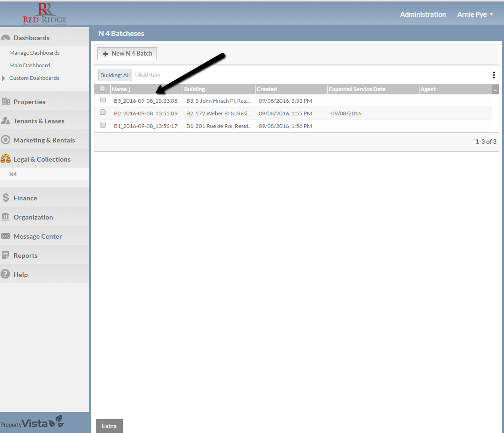Open the Arnie Pye user dropdown
Image resolution: width=504 pixels, height=433 pixels.
(x=475, y=14)
